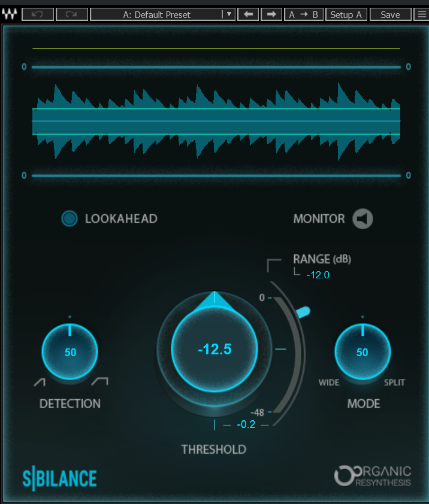Undo the last parameter change
Viewport: 429px width, 504px height.
coord(38,14)
